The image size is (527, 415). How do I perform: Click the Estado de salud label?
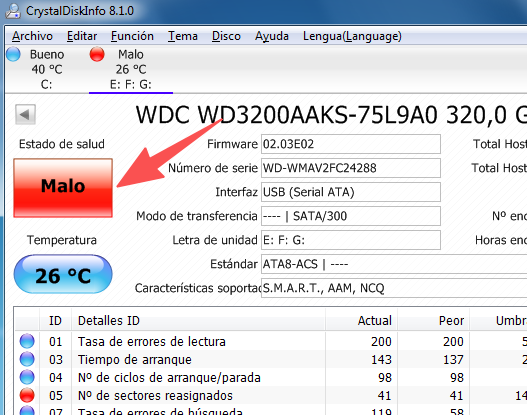(x=62, y=144)
